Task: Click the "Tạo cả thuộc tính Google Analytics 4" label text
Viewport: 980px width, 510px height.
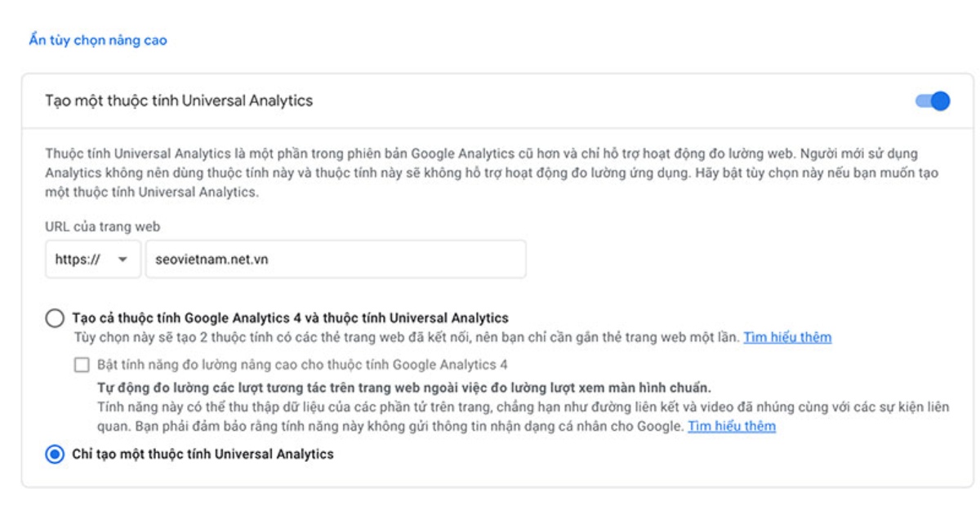Action: tap(290, 318)
